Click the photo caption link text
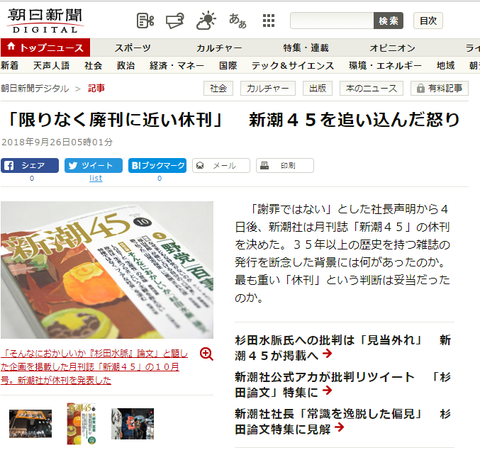Viewport: 480px width, 455px height. [94, 367]
